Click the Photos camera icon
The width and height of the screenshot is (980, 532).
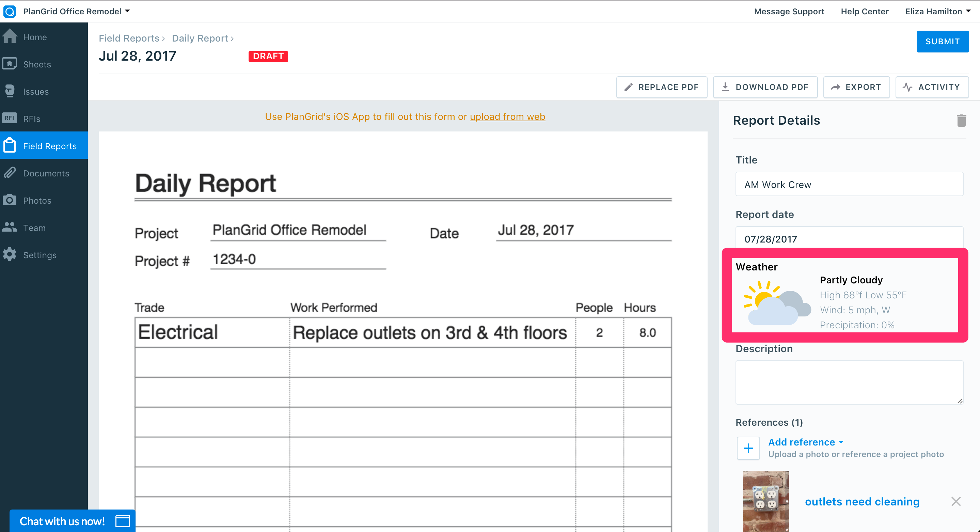pos(10,200)
